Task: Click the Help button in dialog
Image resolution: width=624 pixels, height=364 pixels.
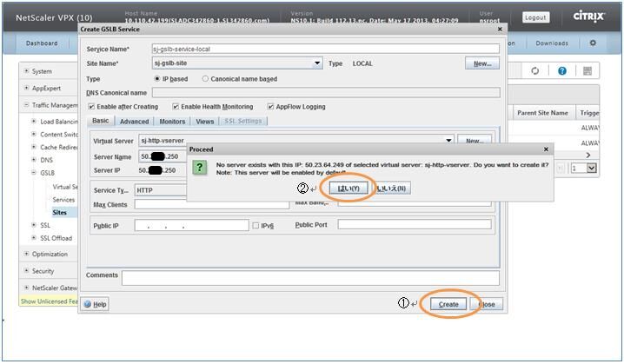Action: pyautogui.click(x=95, y=304)
